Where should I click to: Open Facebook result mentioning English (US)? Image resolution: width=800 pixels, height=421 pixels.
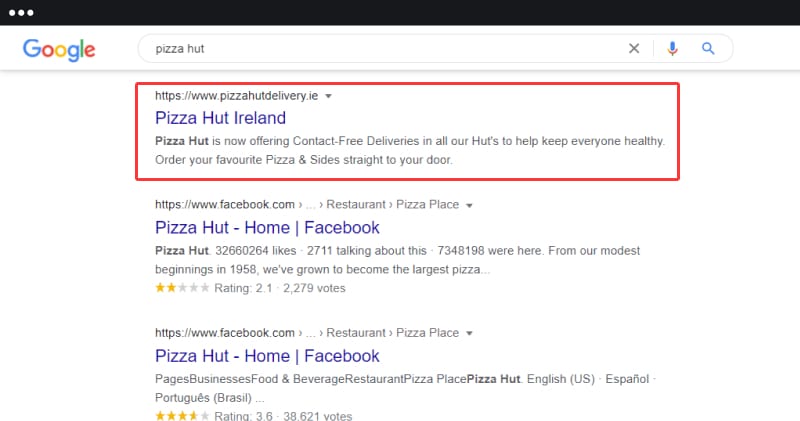pos(267,356)
